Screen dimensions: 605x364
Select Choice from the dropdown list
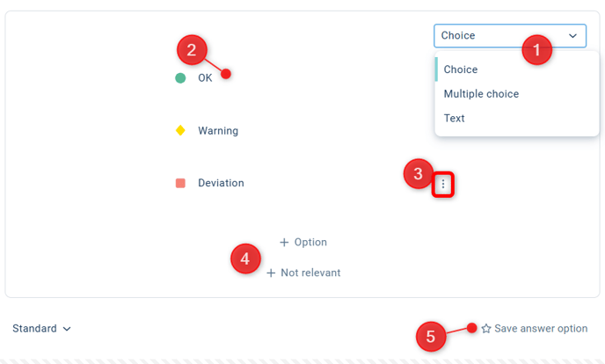tap(461, 69)
